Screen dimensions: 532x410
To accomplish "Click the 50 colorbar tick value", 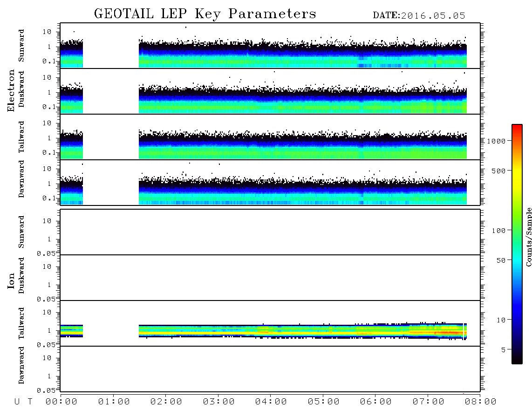I will (x=501, y=260).
